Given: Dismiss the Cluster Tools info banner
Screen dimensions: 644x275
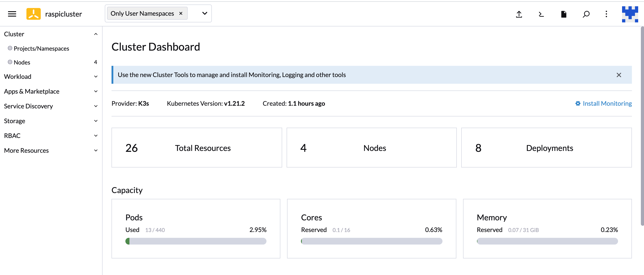Looking at the screenshot, I should (x=619, y=75).
